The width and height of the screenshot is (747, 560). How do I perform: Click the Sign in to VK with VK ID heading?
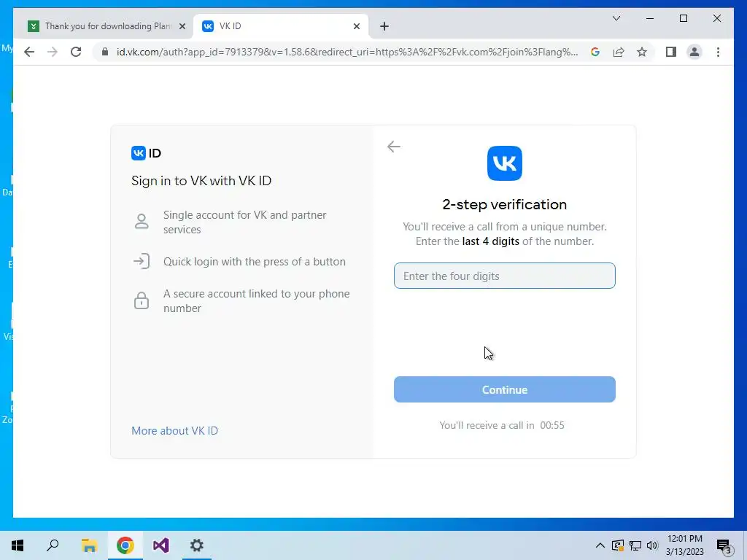point(201,181)
